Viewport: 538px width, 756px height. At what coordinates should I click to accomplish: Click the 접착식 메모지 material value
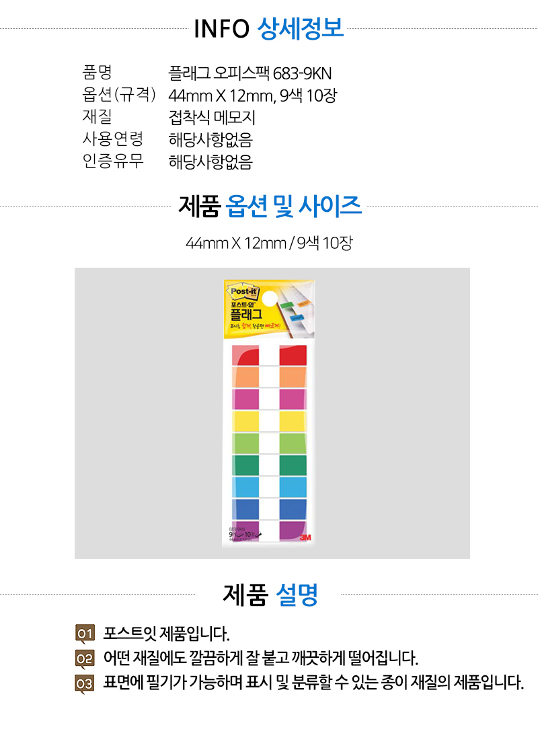(x=212, y=118)
